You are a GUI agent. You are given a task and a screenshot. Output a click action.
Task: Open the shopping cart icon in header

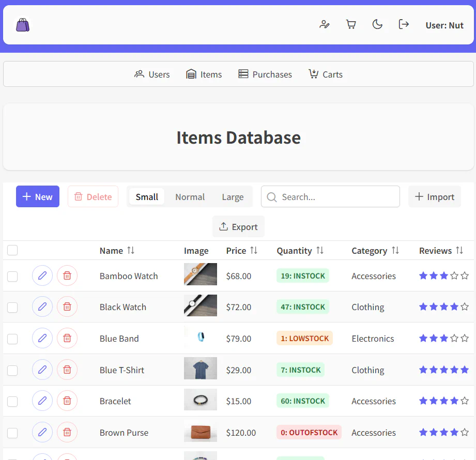[351, 24]
